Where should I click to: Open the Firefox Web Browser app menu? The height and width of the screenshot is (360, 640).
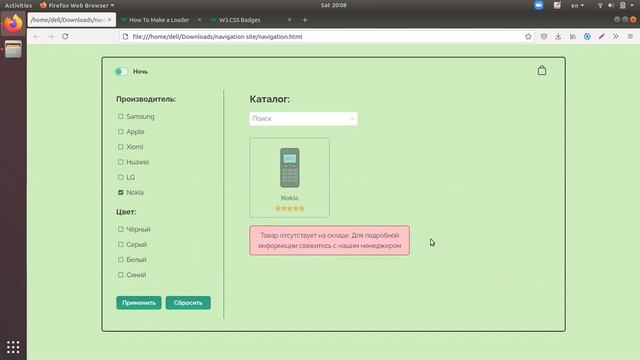pyautogui.click(x=77, y=5)
